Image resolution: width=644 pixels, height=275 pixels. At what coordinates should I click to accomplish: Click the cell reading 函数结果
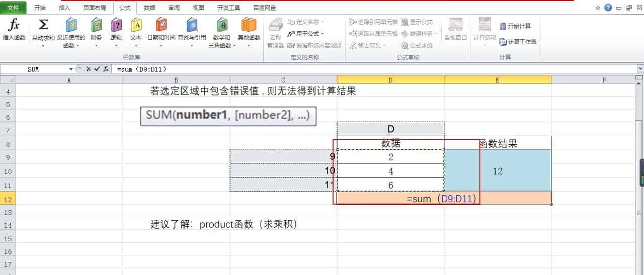(x=498, y=143)
